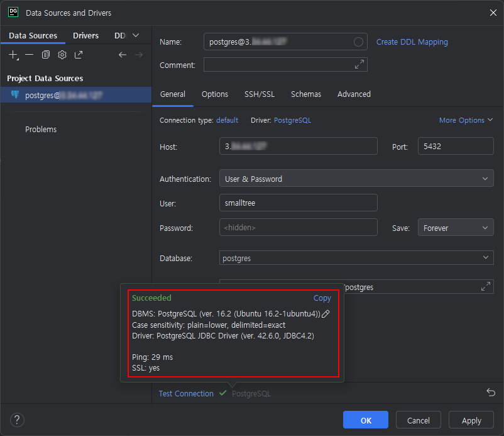Select the General tab

point(173,94)
